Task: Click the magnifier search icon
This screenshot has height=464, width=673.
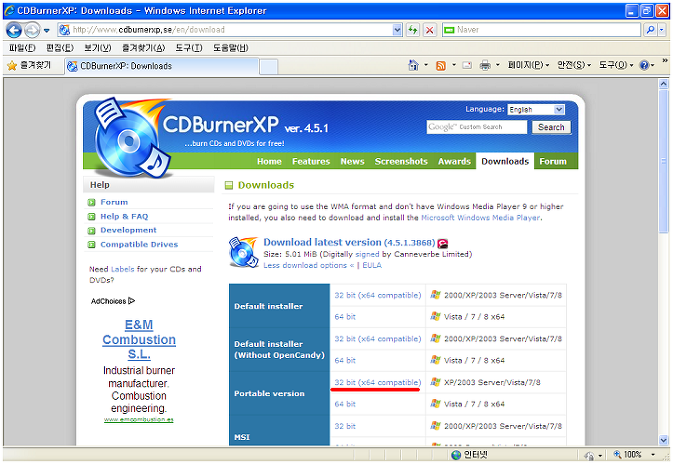Action: (x=650, y=30)
